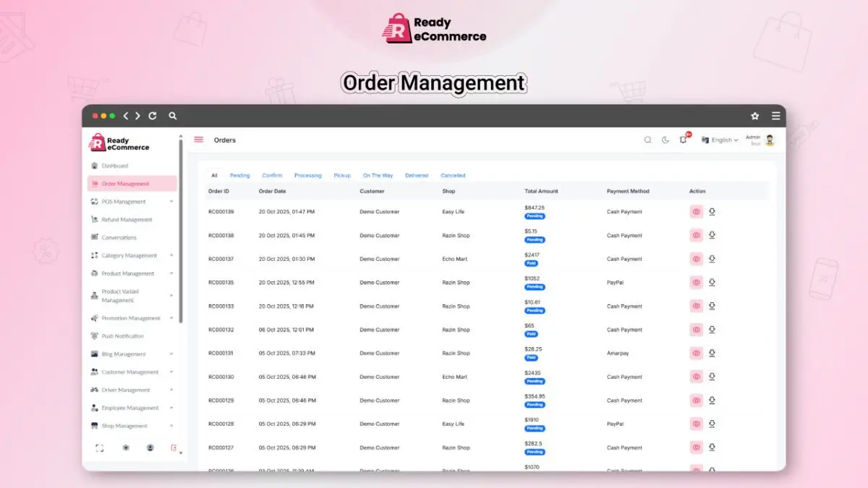Open the logout icon at sidebar bottom
The image size is (868, 488).
[172, 448]
